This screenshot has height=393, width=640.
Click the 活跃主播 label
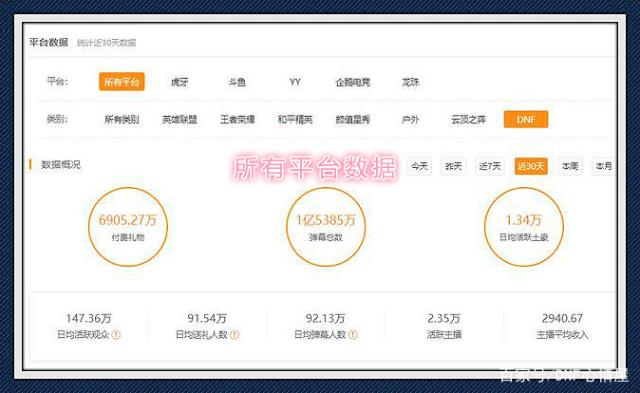point(444,335)
